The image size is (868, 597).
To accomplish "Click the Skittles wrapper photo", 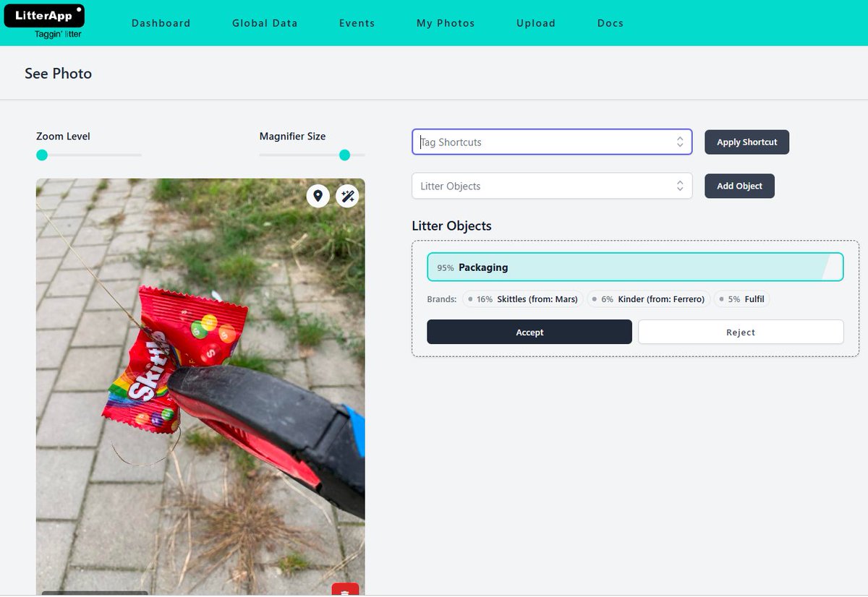I will tap(200, 387).
